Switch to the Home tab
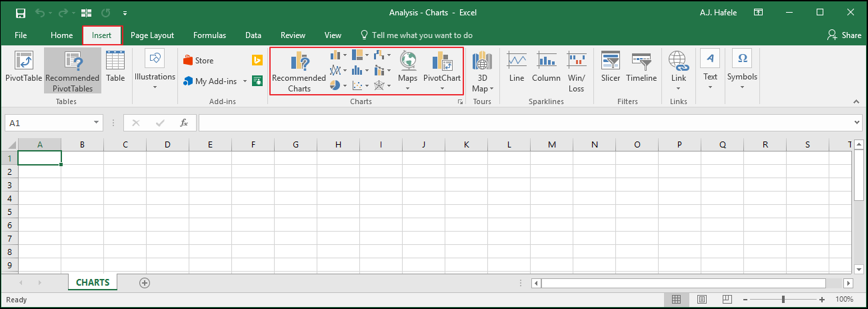Screen dimensions: 868x309 point(62,35)
